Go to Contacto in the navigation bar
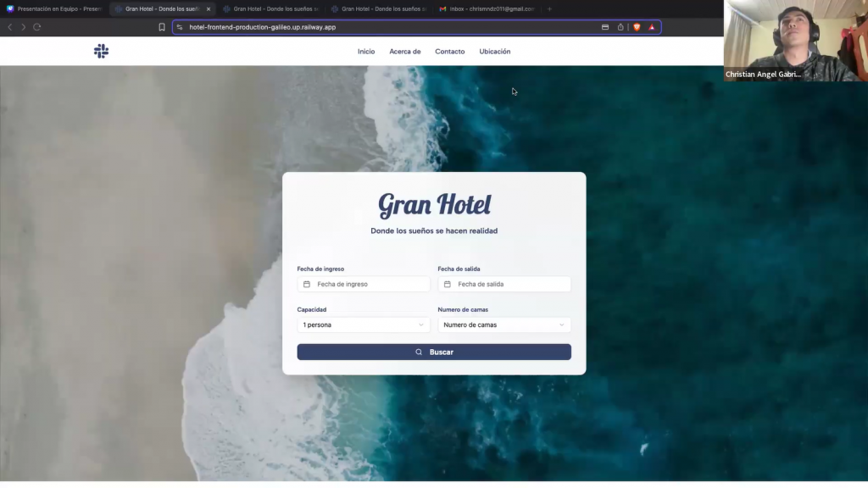This screenshot has height=488, width=868. click(449, 52)
